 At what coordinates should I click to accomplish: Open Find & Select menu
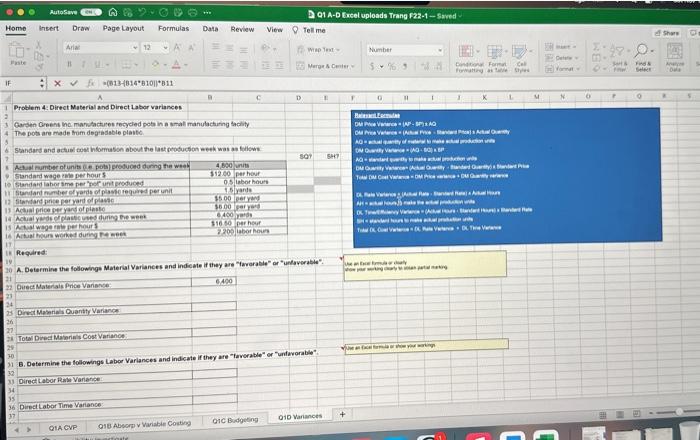(643, 58)
